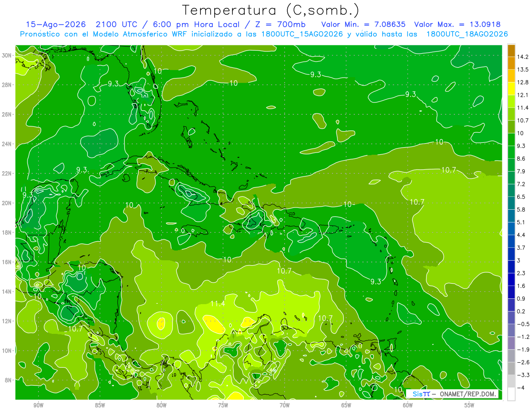Click the 8N latitude axis label
The image size is (532, 411).
pos(8,380)
